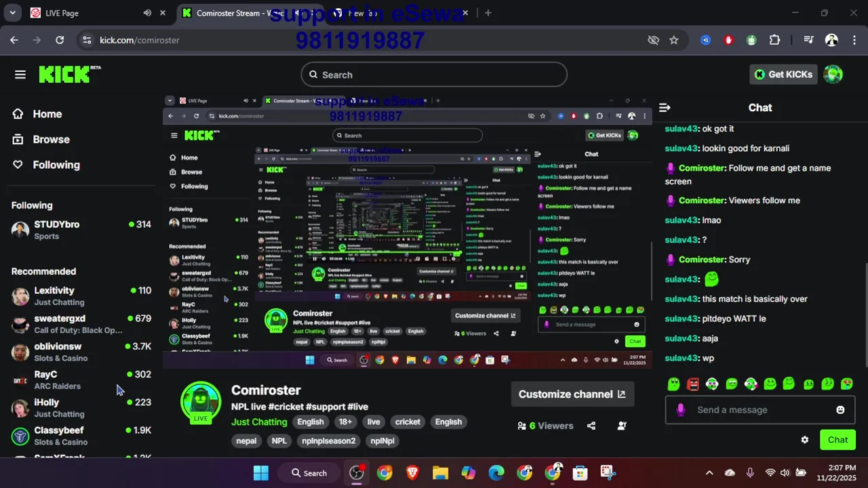The height and width of the screenshot is (488, 868).
Task: Click the follow user icon beside share
Action: coord(622,426)
